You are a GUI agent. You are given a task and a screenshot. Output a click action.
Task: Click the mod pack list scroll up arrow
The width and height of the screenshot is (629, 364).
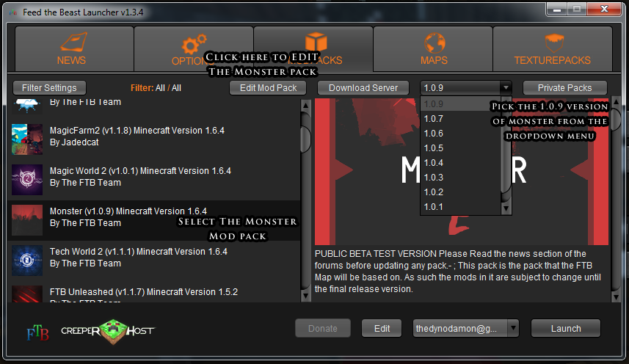pyautogui.click(x=305, y=106)
